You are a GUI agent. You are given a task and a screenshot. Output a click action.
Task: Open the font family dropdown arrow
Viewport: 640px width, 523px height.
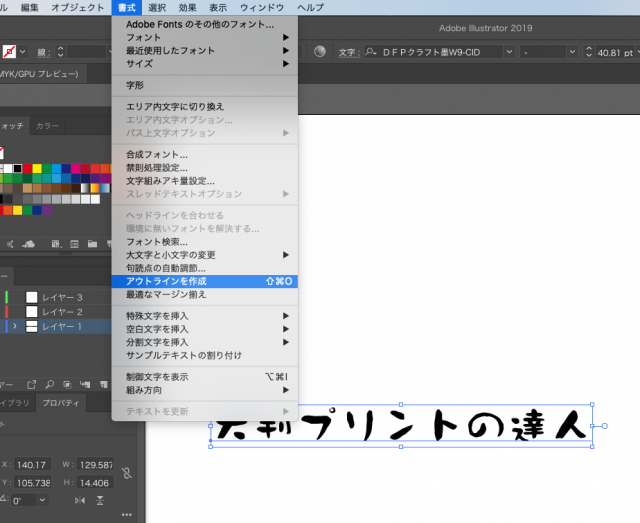coord(509,52)
